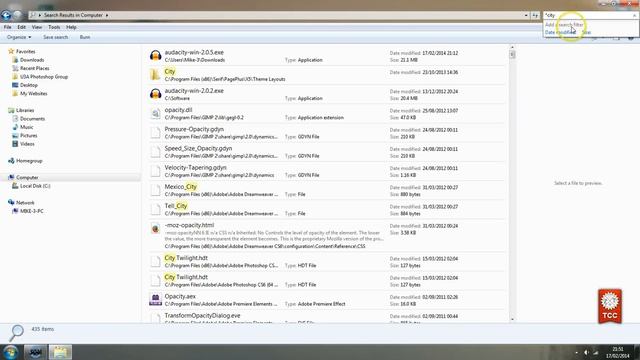Open the Tools menu
The image size is (640, 360).
click(x=54, y=27)
